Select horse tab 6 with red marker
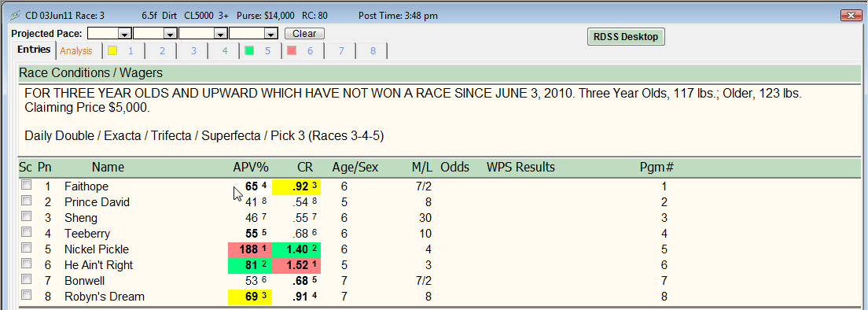This screenshot has width=868, height=310. pyautogui.click(x=303, y=51)
